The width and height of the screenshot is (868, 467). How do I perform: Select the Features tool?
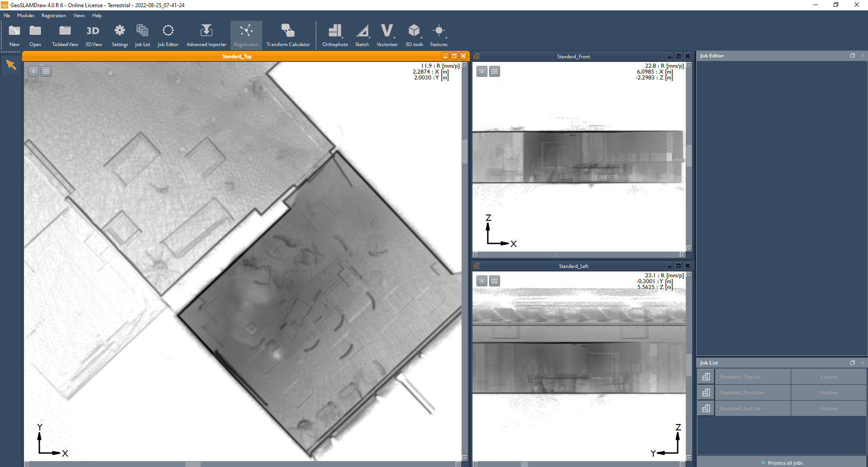tap(438, 34)
